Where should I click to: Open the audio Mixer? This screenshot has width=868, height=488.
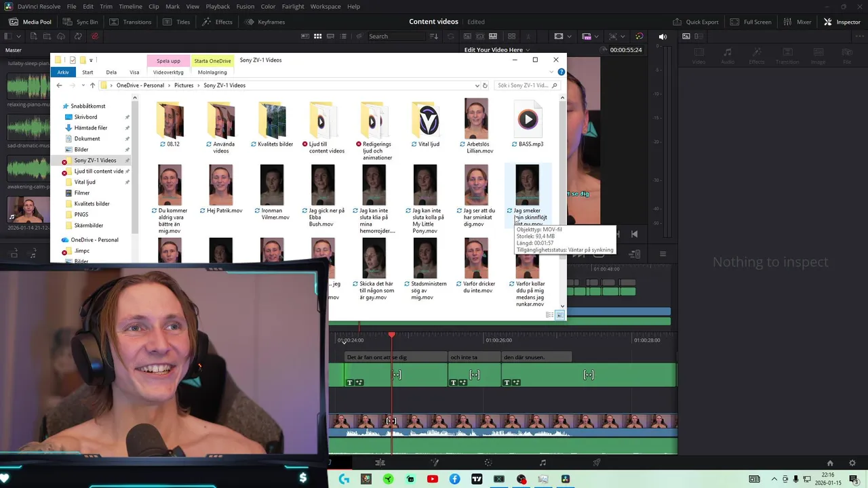tap(797, 22)
